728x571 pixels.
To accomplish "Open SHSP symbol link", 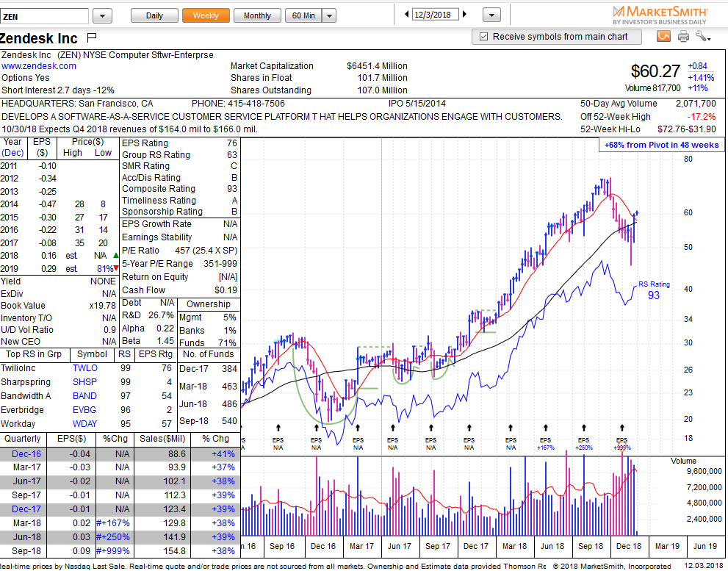I will (x=84, y=382).
